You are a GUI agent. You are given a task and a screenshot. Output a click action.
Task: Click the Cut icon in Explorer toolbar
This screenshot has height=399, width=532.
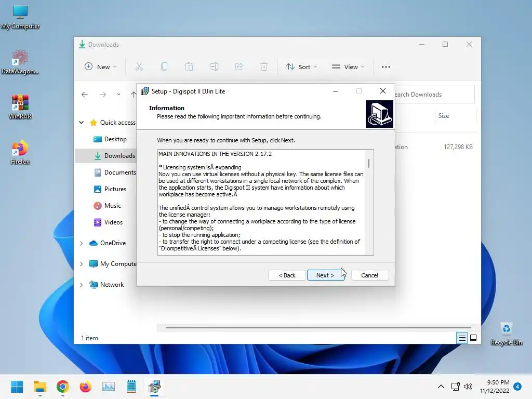[x=139, y=67]
